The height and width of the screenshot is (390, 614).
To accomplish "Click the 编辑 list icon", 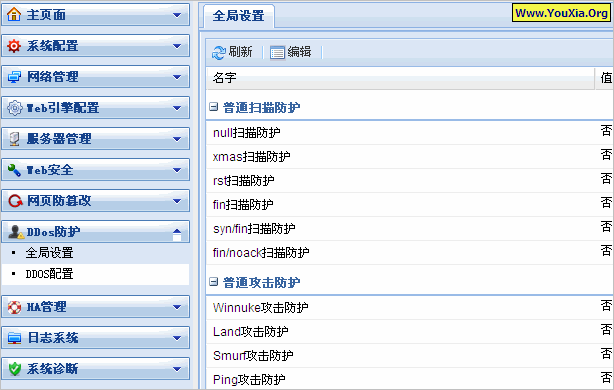I will [277, 52].
